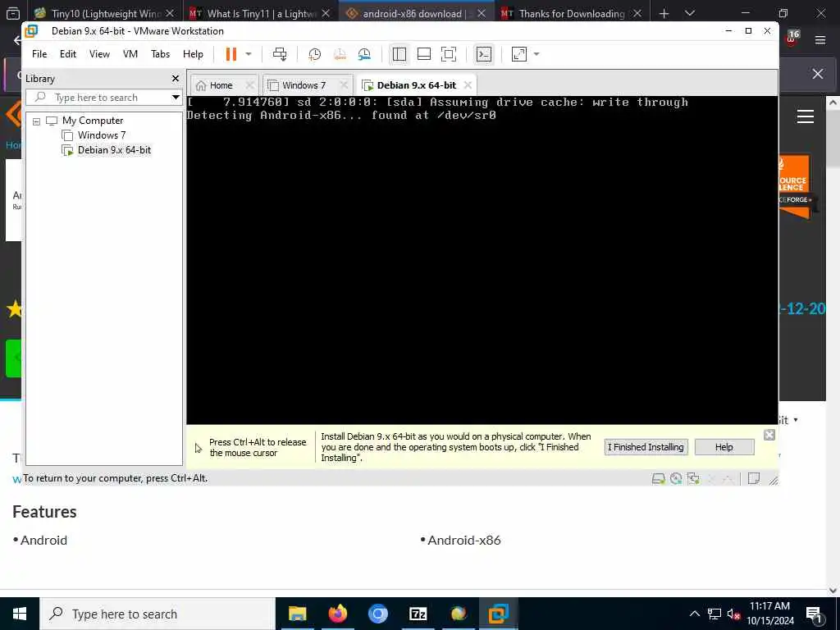Select My Computer in the library
Image resolution: width=840 pixels, height=630 pixels.
[x=93, y=121]
